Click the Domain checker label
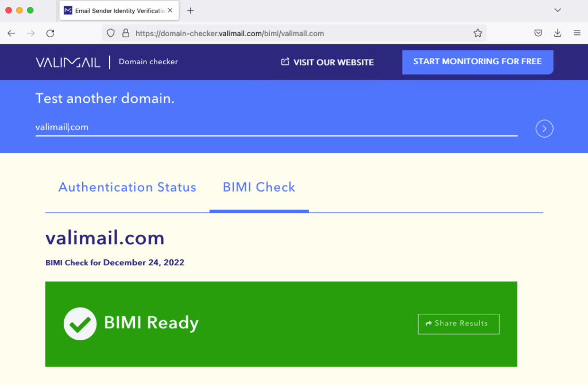Viewport: 588px width, 385px height. (148, 62)
